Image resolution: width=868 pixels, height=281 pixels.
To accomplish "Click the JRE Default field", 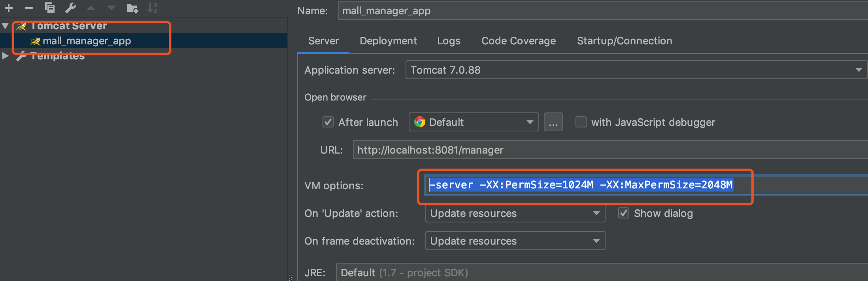I will [602, 273].
